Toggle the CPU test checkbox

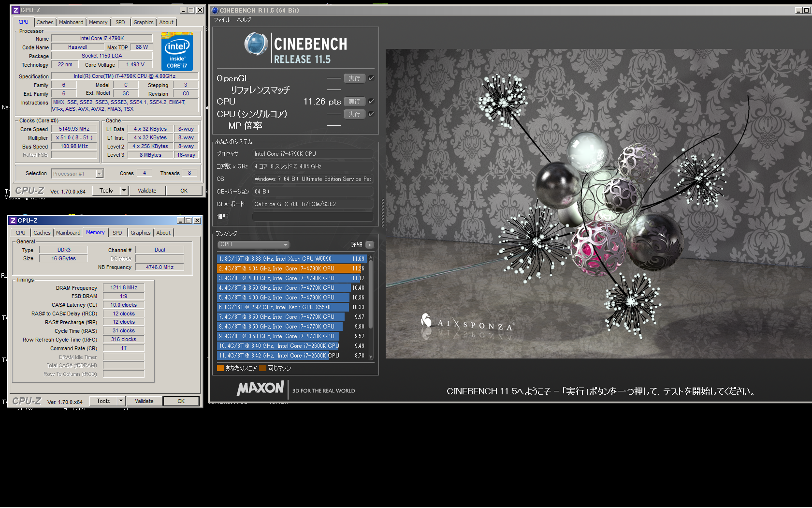(x=371, y=101)
